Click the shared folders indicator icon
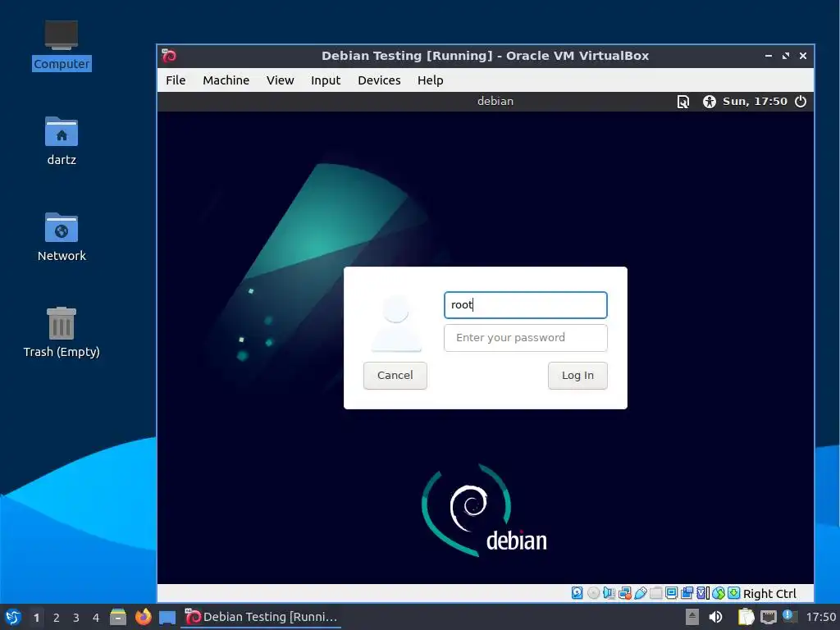The height and width of the screenshot is (630, 840). pos(656,593)
